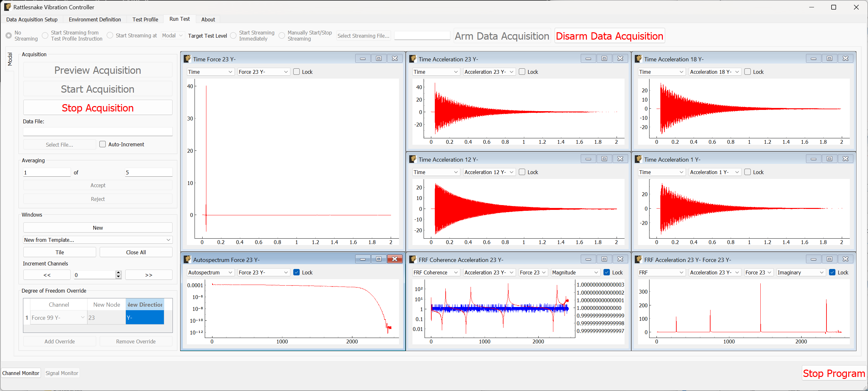Image resolution: width=868 pixels, height=391 pixels.
Task: Click the rattlesnake logo in the main title bar
Action: 7,7
